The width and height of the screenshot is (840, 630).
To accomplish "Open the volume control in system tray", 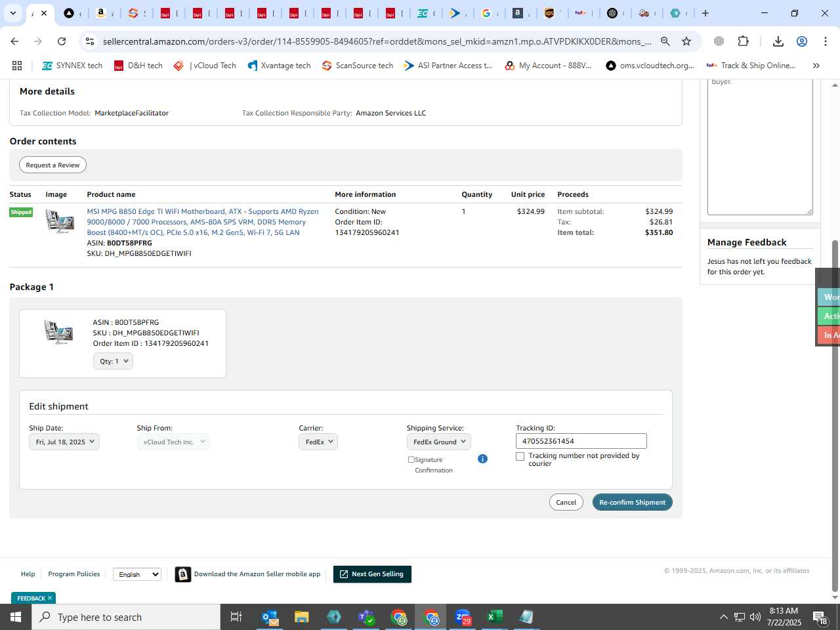I will [755, 617].
